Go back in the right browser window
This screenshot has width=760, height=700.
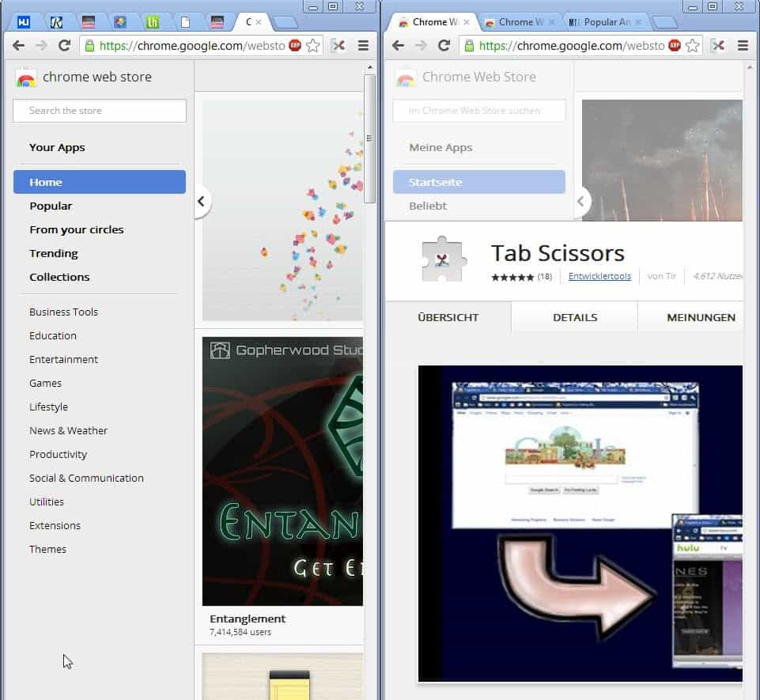(398, 46)
